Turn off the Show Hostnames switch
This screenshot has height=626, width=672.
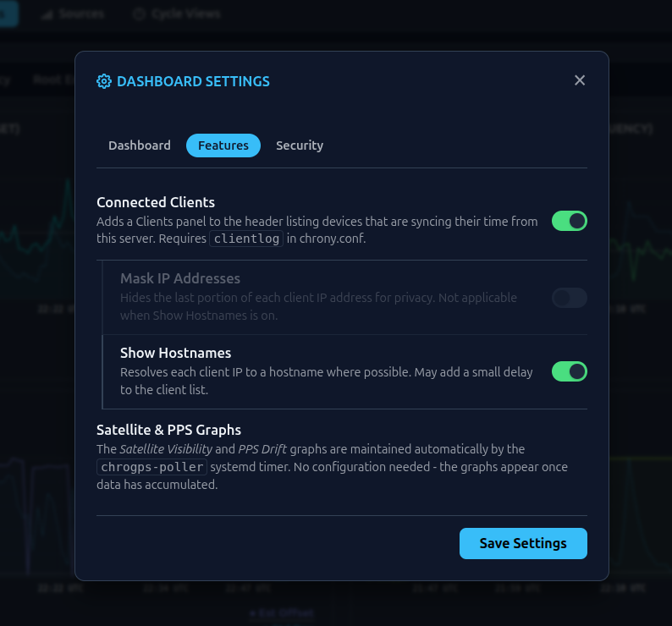pyautogui.click(x=569, y=371)
